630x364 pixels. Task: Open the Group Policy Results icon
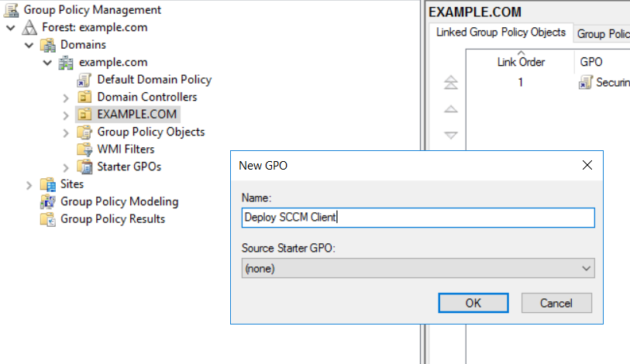tap(48, 219)
